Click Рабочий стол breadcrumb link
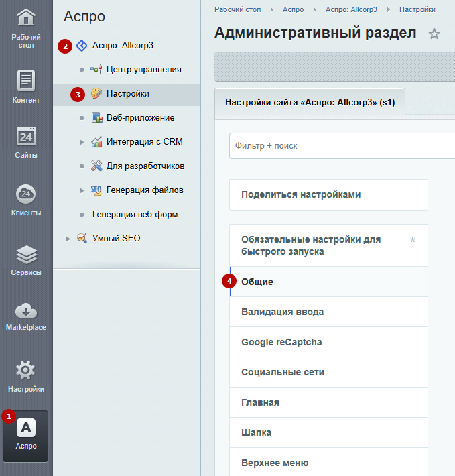 point(237,9)
